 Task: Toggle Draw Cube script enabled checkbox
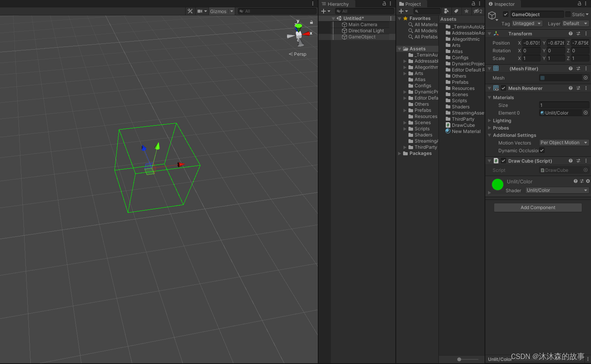coord(503,161)
